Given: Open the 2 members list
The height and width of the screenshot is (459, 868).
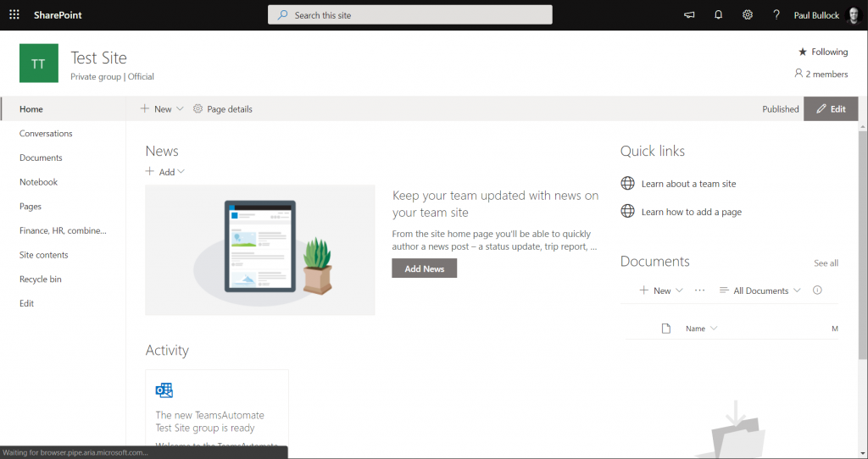Looking at the screenshot, I should pyautogui.click(x=821, y=75).
